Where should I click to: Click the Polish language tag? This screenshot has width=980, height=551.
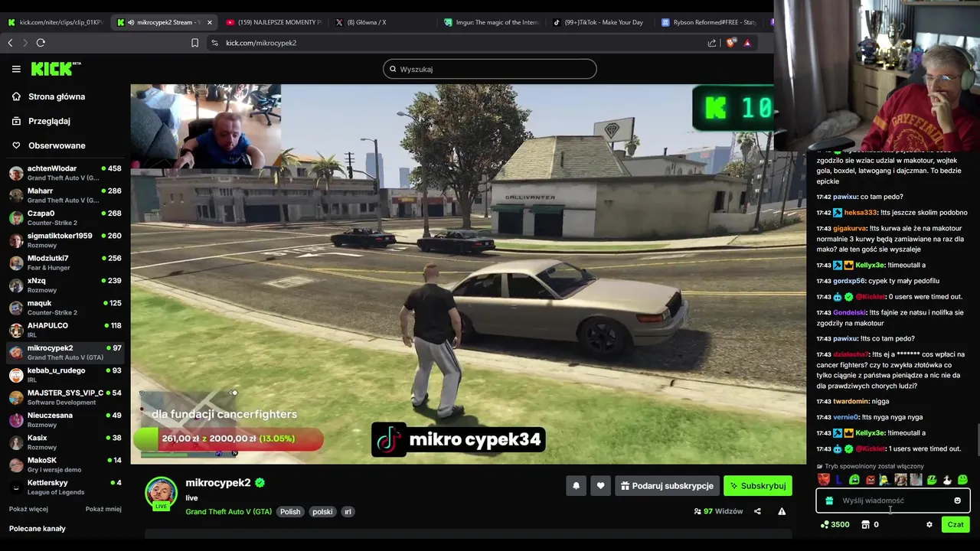point(290,511)
